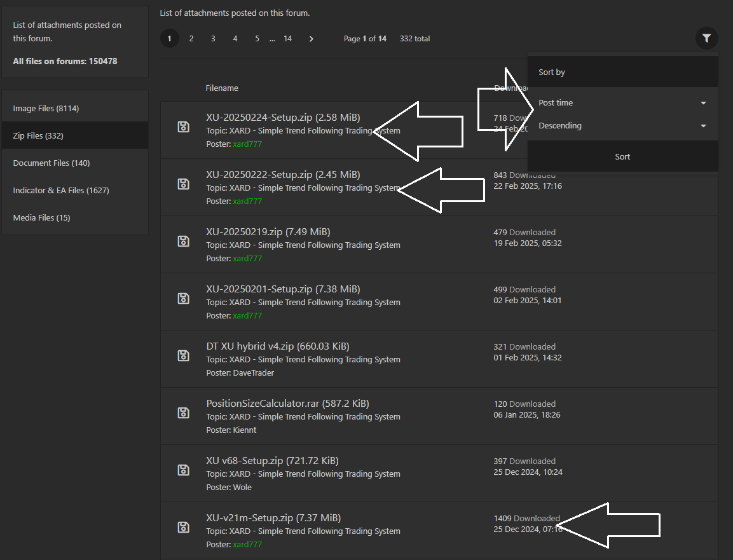
Task: Click save icon beside XU v68-Setup.zip
Action: (183, 470)
